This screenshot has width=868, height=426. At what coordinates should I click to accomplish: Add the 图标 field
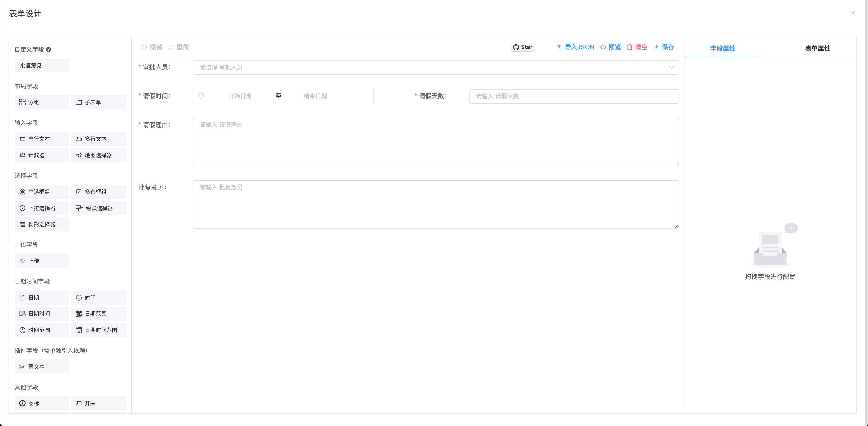(x=42, y=403)
